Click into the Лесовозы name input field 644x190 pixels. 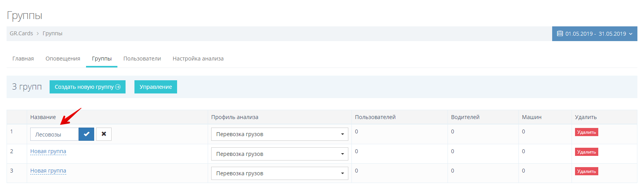point(54,134)
